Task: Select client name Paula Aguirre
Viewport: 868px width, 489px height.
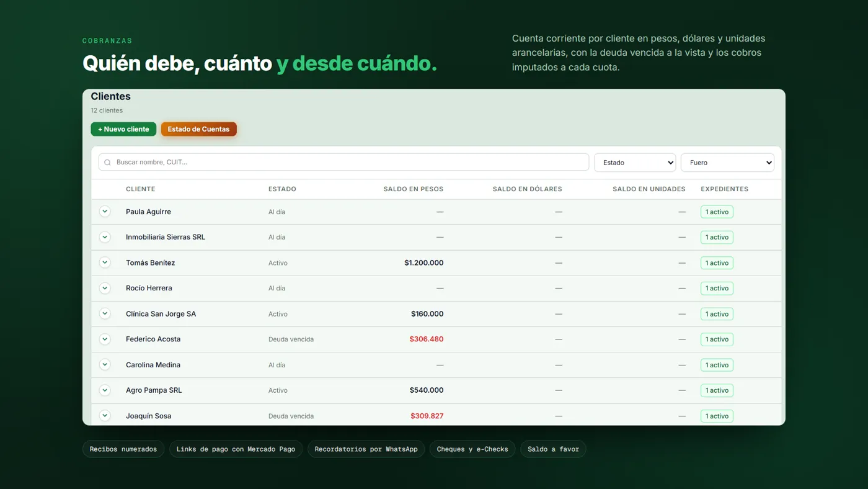Action: pyautogui.click(x=148, y=212)
